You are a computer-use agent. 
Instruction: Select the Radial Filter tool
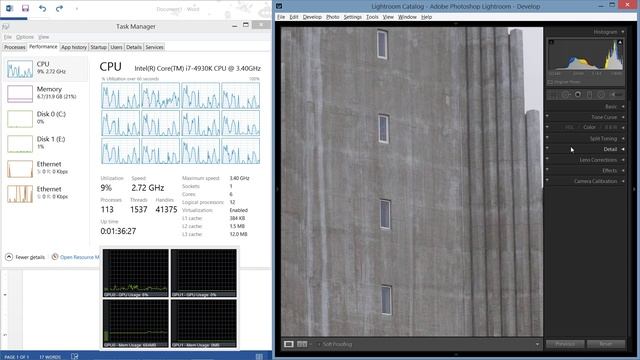pyautogui.click(x=601, y=95)
